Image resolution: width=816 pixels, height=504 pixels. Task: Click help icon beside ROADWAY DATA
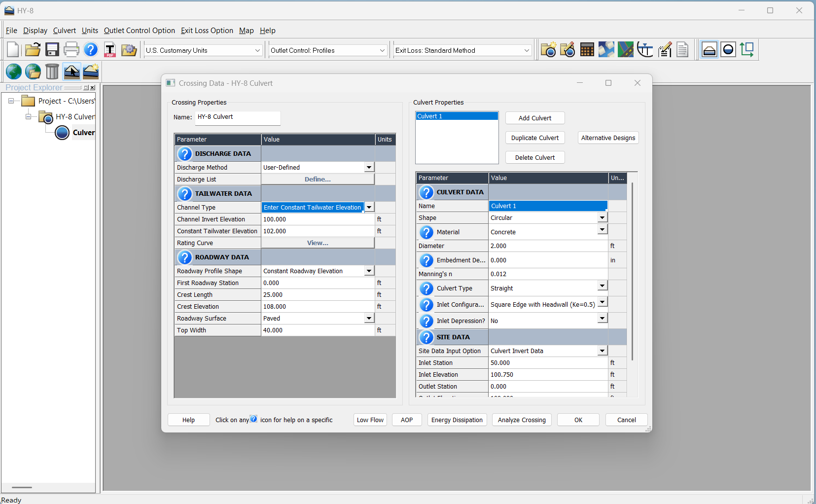pyautogui.click(x=184, y=257)
